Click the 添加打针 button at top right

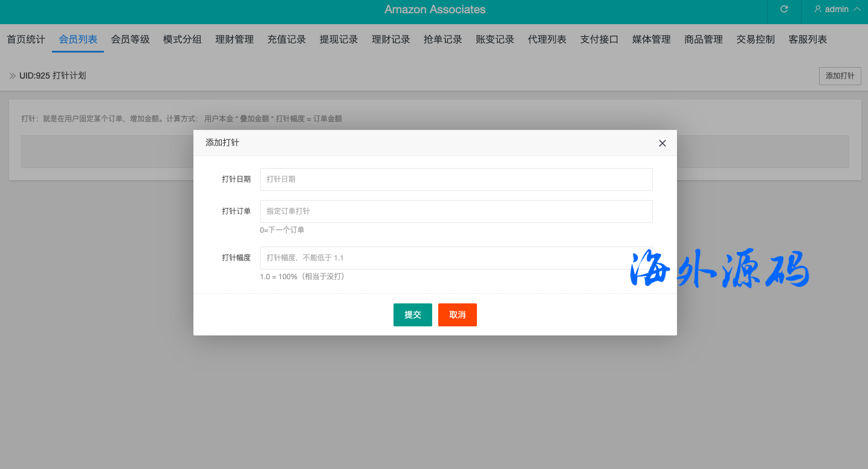[840, 76]
